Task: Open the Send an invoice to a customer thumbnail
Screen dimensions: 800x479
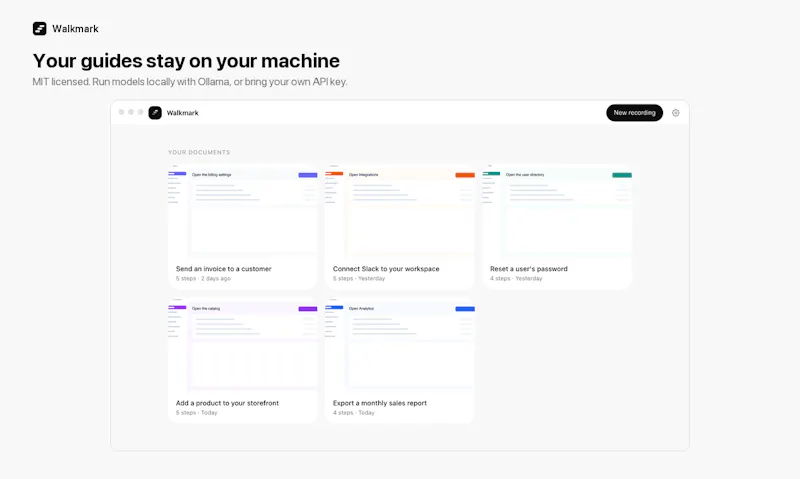Action: (x=243, y=211)
